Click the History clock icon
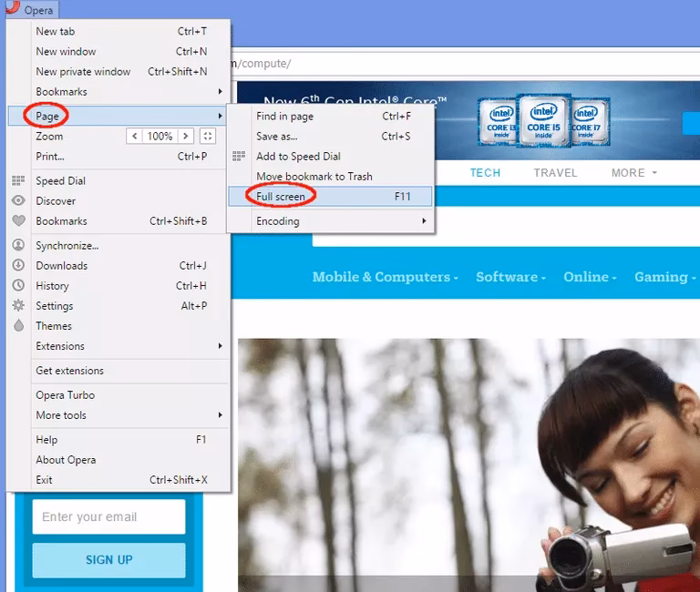This screenshot has height=592, width=700. [18, 285]
